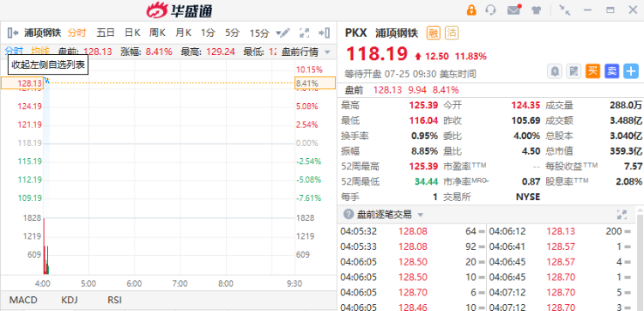
Task: Click the 04:05:32 trade row
Action: [412, 231]
